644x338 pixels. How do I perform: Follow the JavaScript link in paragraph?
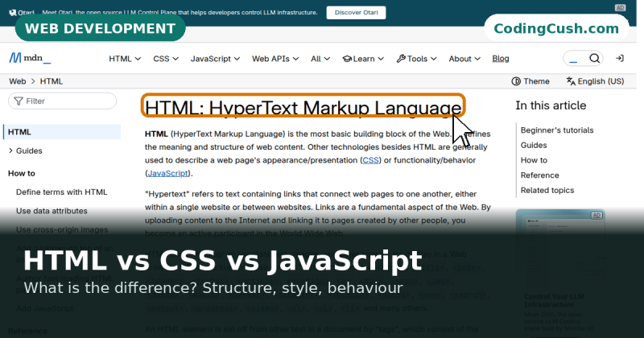168,173
